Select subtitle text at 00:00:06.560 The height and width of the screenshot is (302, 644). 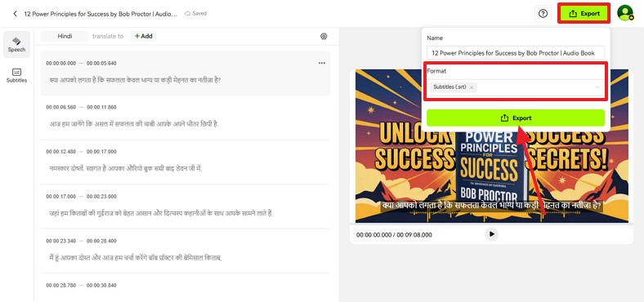pyautogui.click(x=134, y=124)
